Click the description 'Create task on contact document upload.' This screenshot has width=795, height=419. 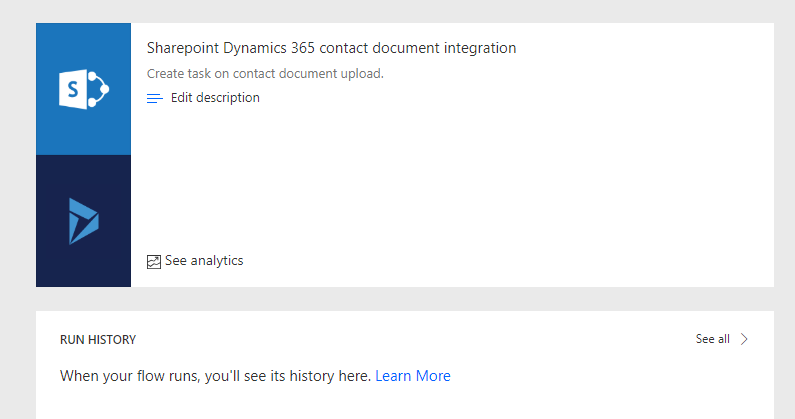pyautogui.click(x=265, y=73)
